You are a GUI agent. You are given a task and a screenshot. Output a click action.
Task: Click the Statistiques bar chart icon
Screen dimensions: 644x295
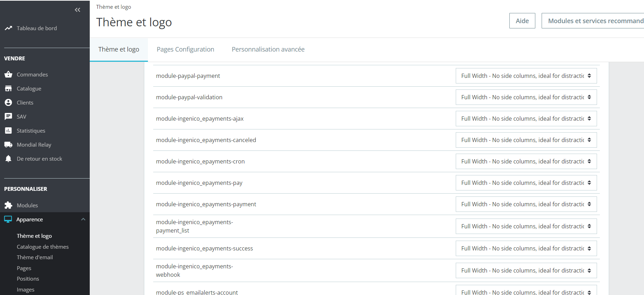pyautogui.click(x=8, y=130)
